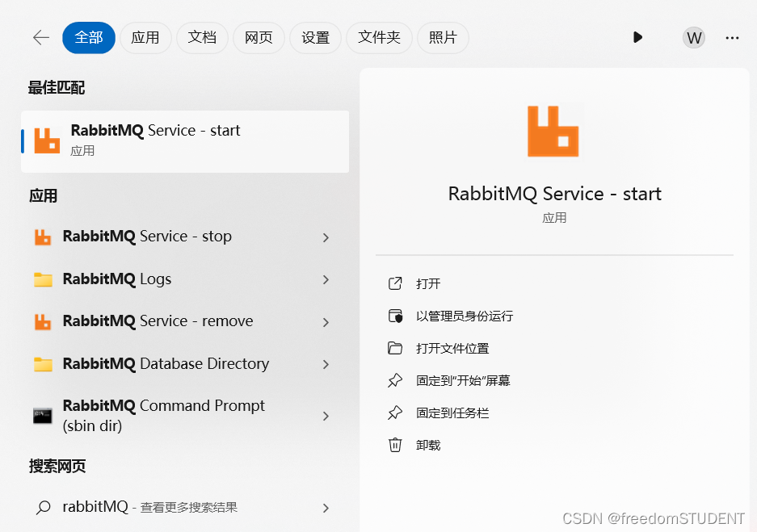Click the large RabbitMQ logo in details pane
Viewport: 757px width, 532px height.
pos(553,130)
